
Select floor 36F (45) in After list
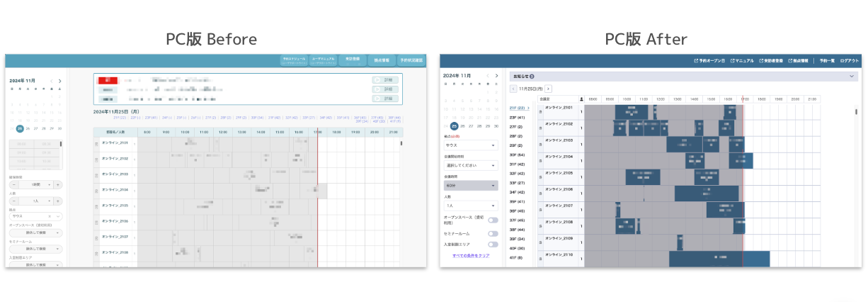[518, 211]
